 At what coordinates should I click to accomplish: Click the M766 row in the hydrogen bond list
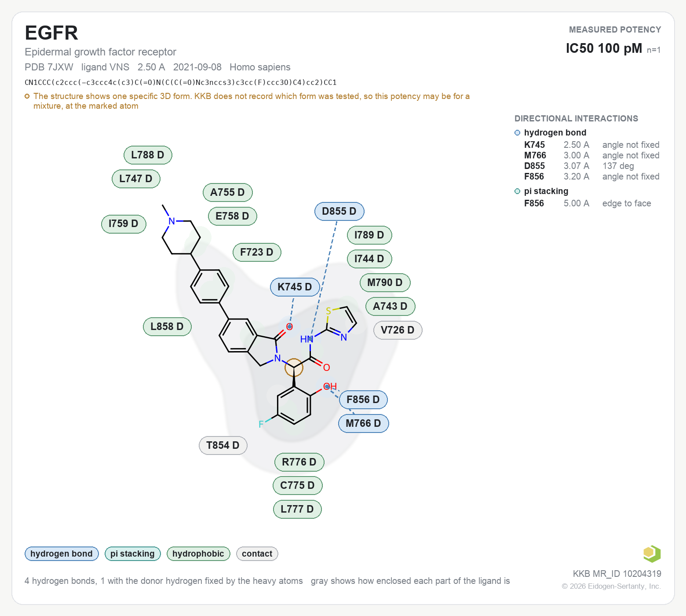click(591, 155)
